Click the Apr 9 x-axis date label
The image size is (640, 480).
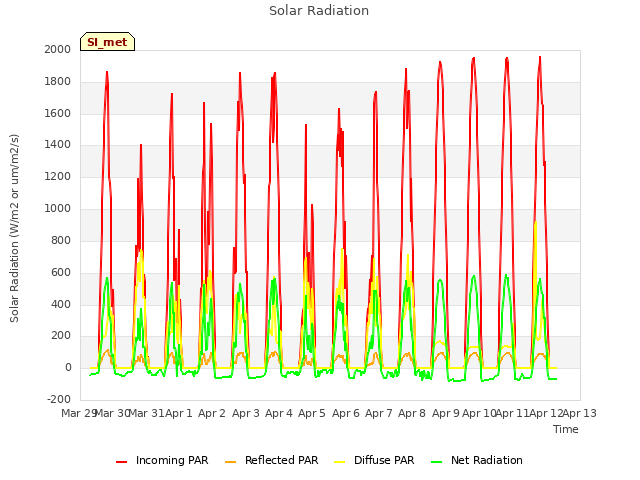tap(446, 413)
